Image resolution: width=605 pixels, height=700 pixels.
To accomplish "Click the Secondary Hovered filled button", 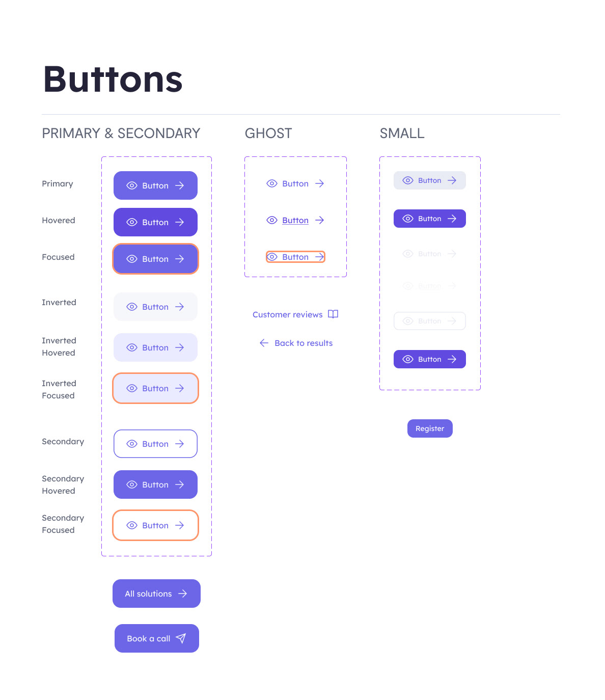I will [155, 484].
